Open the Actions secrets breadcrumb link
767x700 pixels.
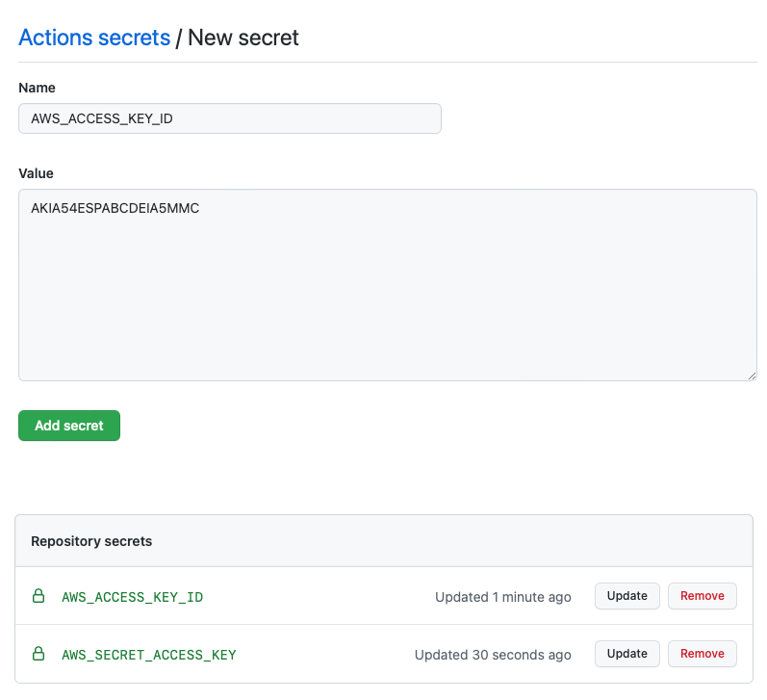(x=94, y=38)
